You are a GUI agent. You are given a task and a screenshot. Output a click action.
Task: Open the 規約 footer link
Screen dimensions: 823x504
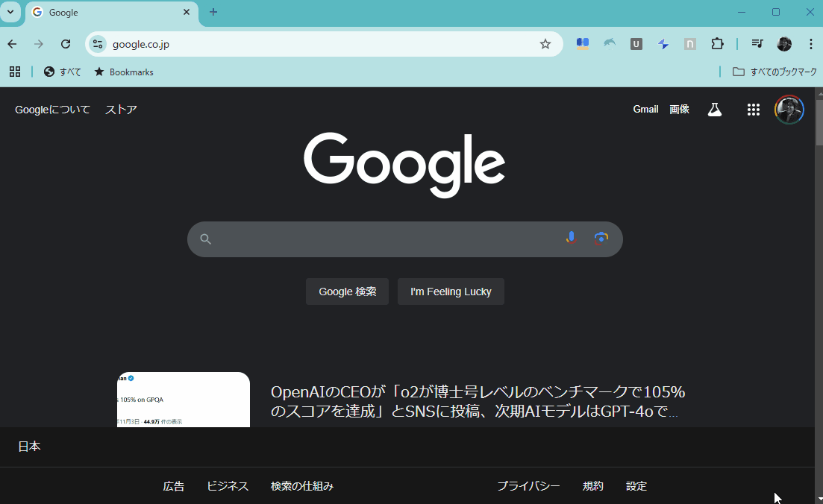[593, 486]
